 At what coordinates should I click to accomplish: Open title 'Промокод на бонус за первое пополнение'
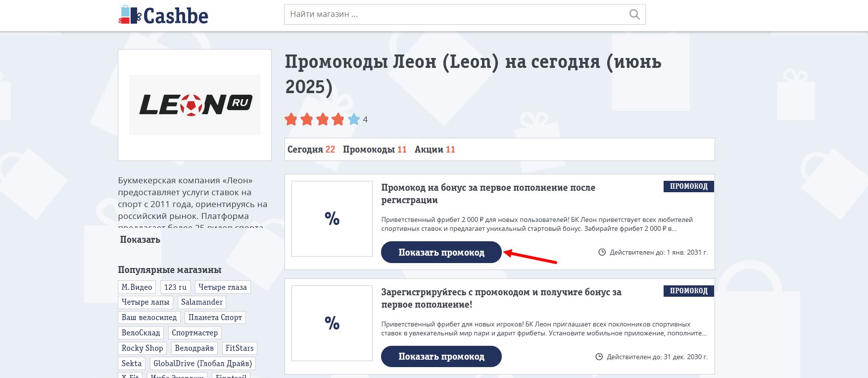click(x=488, y=194)
